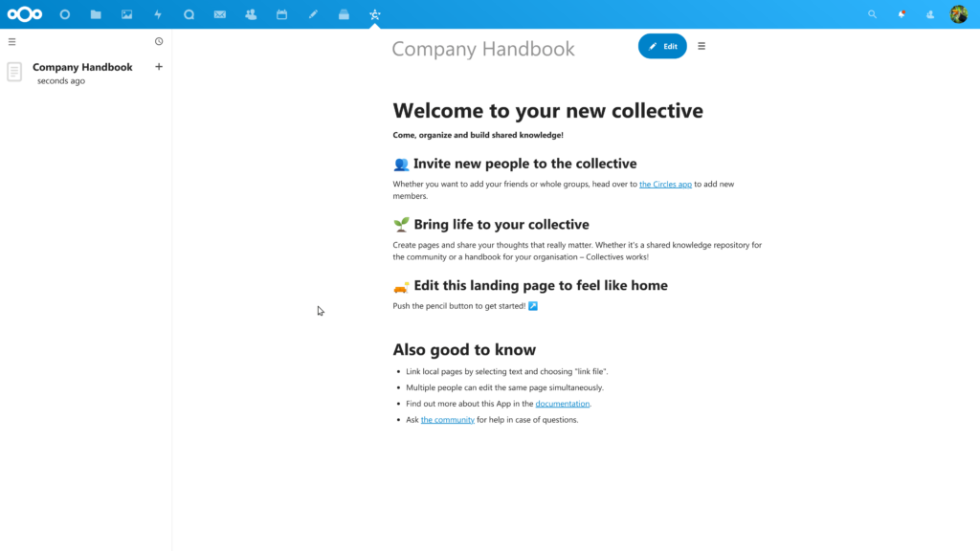Open the contacts popover menu
The image size is (980, 551).
point(929,13)
